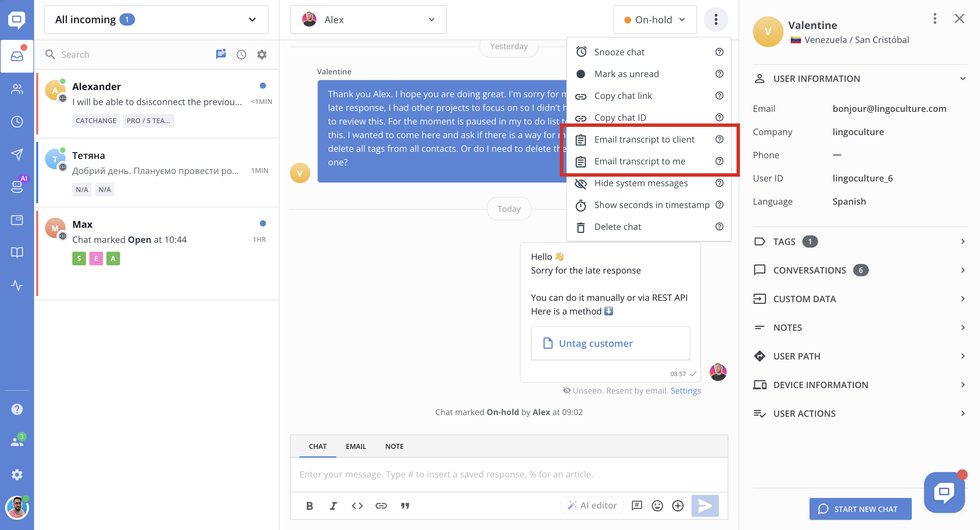Click the saved responses hashtag icon
The image size is (980, 530).
[637, 506]
